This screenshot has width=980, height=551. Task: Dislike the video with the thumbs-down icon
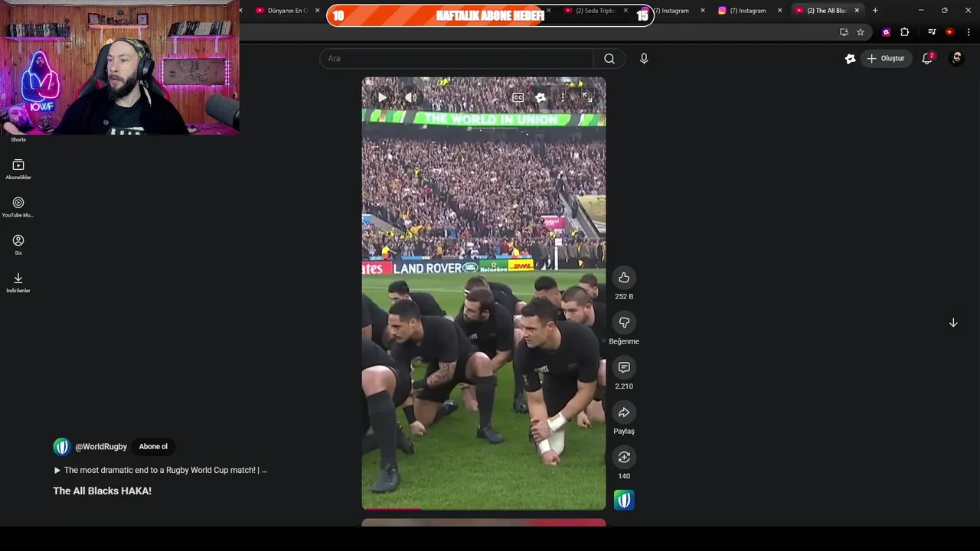tap(624, 322)
